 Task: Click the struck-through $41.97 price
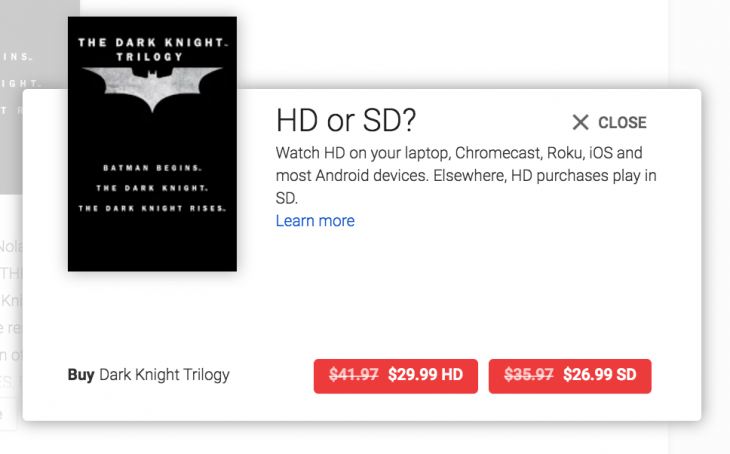pos(353,375)
